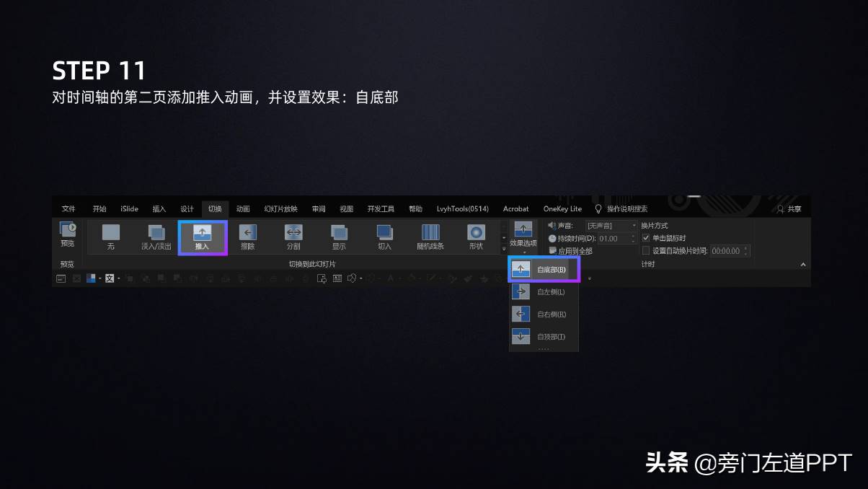This screenshot has width=868, height=489.
Task: Pick the 随机线条 random bars transition
Action: click(x=430, y=237)
